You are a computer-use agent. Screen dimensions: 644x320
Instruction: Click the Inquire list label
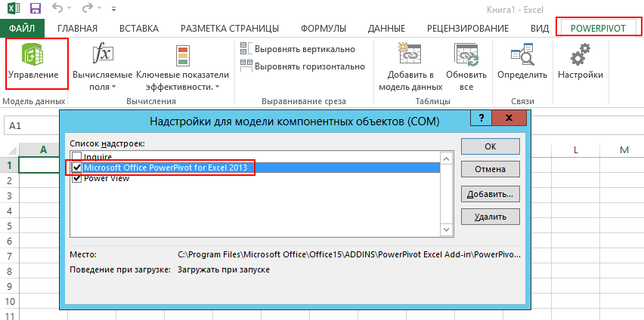98,156
